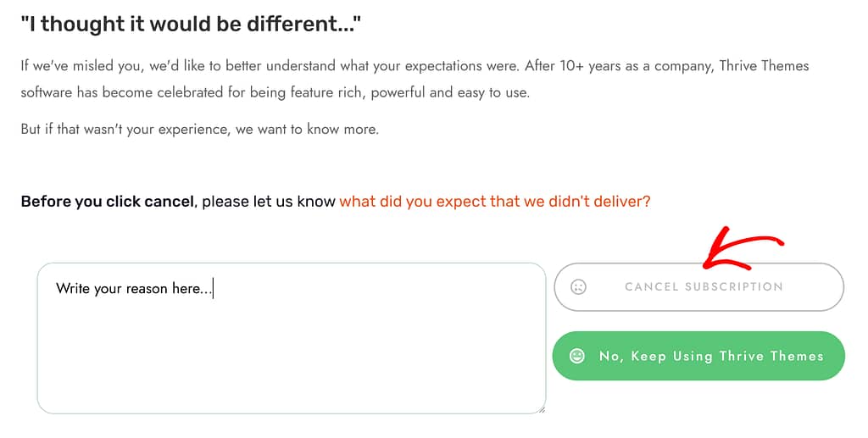This screenshot has width=868, height=438.
Task: Focus the reason text area
Action: click(291, 356)
